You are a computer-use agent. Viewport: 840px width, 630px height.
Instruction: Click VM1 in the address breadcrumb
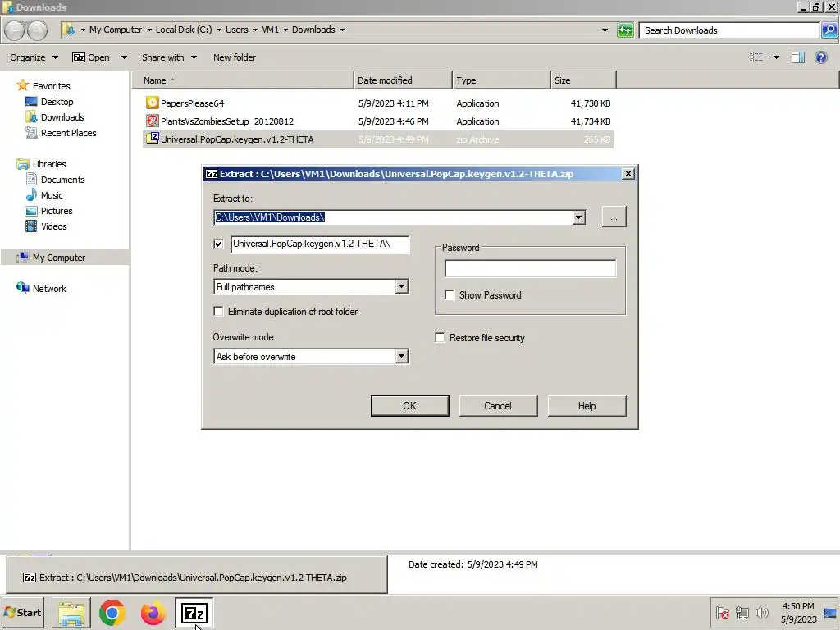(271, 30)
